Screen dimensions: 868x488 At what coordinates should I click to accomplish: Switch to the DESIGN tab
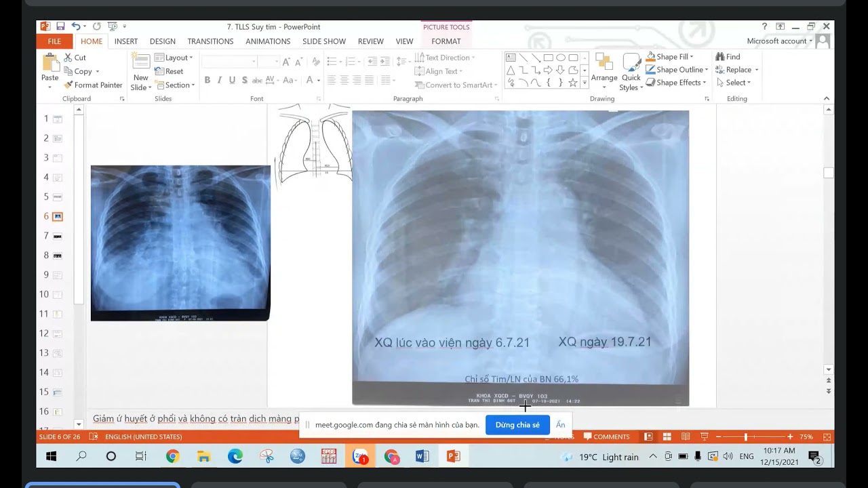163,41
